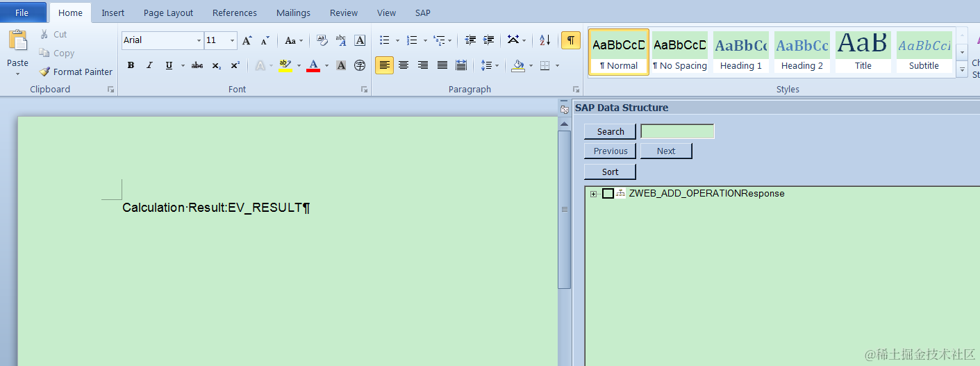
Task: Click the Format Painter brush
Action: coord(44,72)
